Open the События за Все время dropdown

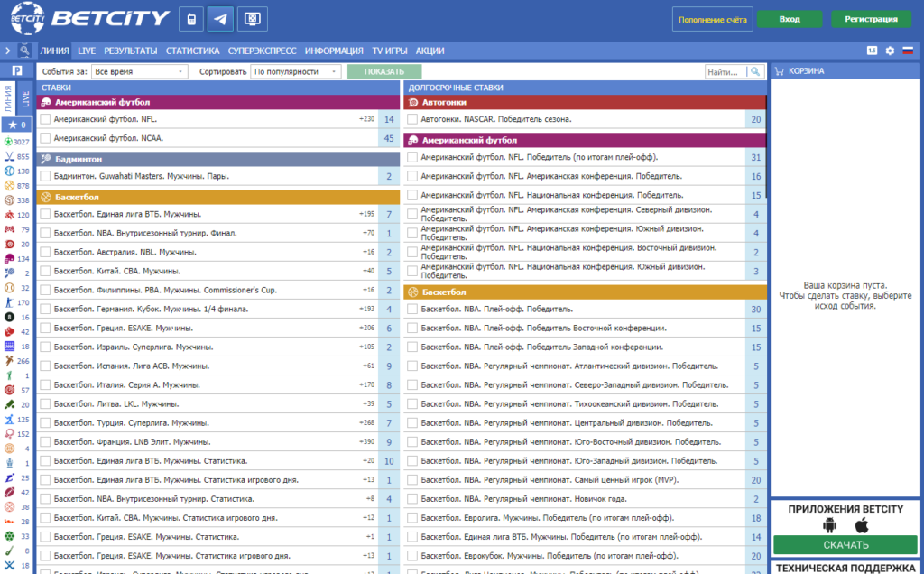point(140,72)
